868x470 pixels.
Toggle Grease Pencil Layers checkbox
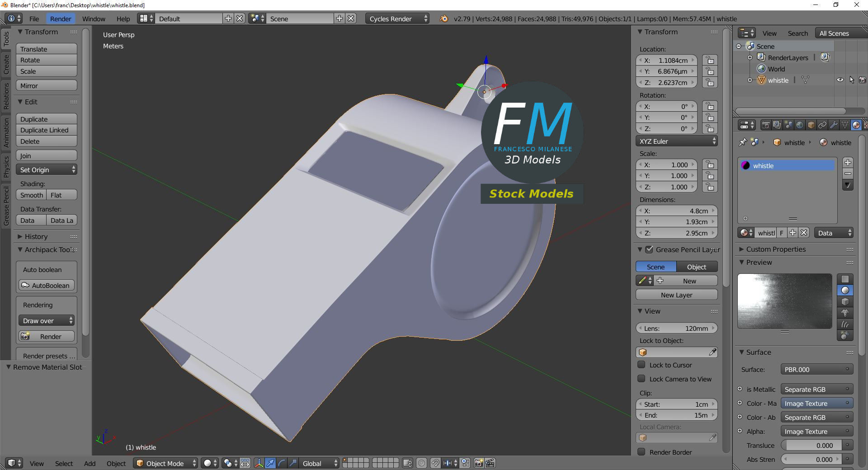click(x=649, y=249)
